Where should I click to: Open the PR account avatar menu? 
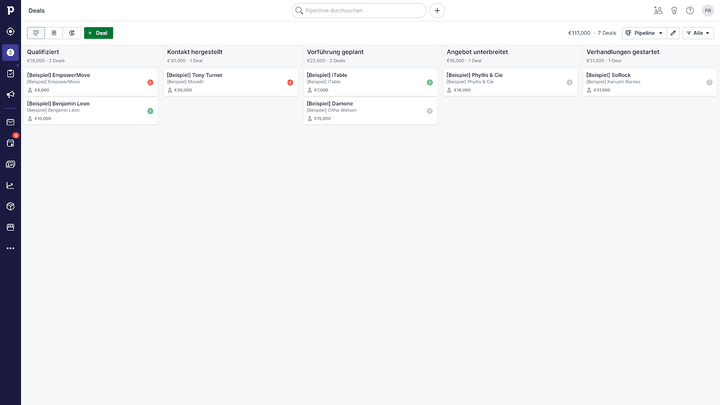click(x=708, y=10)
